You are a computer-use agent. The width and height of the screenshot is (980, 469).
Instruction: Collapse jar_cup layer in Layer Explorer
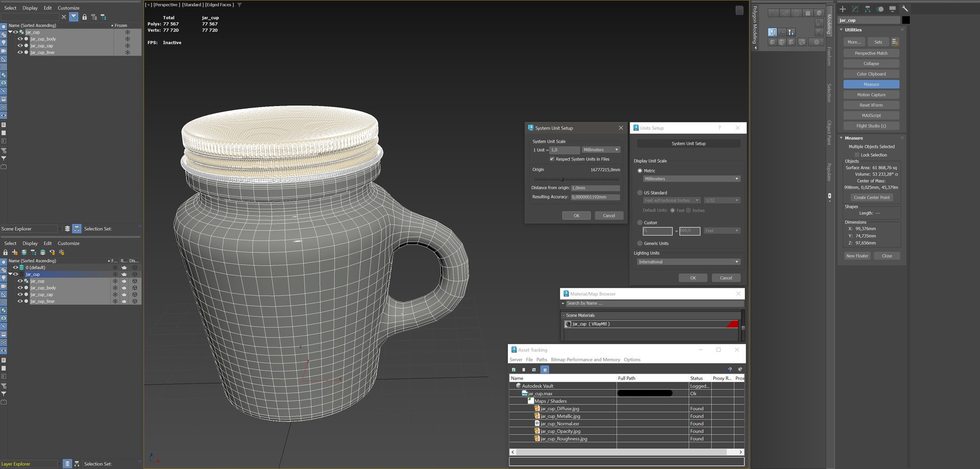click(x=10, y=274)
